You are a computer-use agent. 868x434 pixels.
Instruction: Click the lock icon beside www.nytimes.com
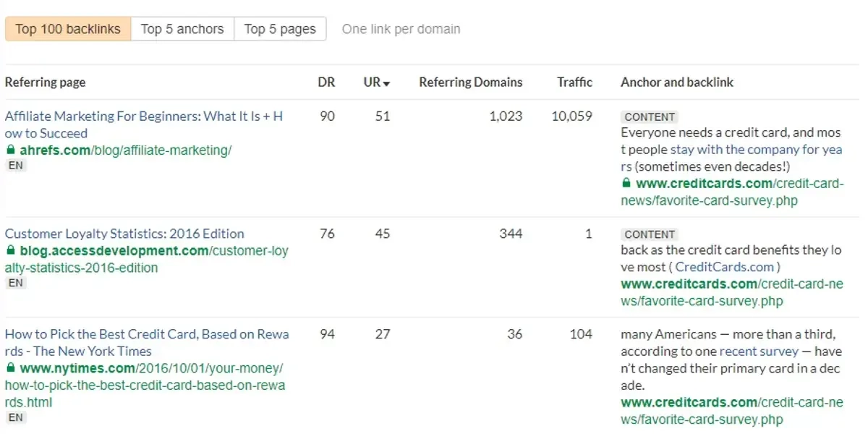10,368
